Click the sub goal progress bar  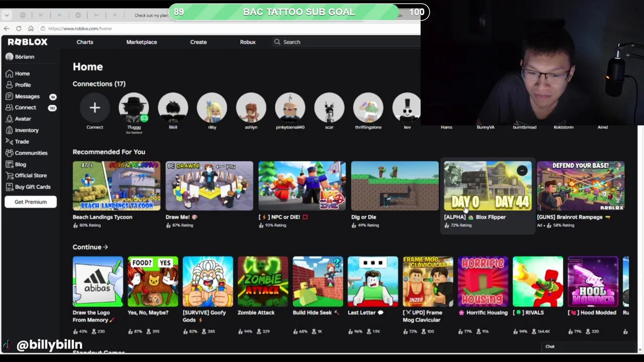[x=299, y=12]
